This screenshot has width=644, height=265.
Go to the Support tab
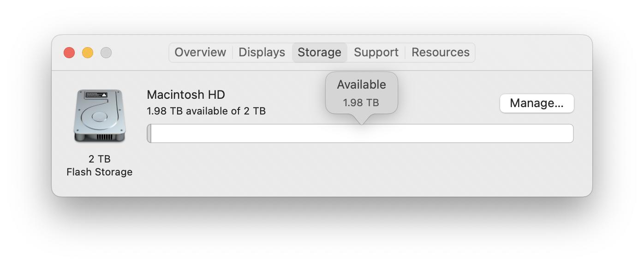[376, 52]
